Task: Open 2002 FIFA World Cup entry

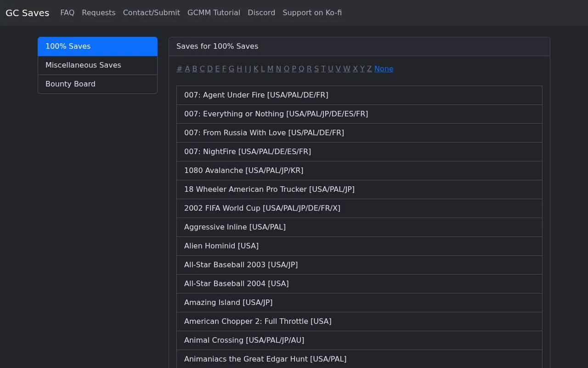Action: tap(359, 208)
